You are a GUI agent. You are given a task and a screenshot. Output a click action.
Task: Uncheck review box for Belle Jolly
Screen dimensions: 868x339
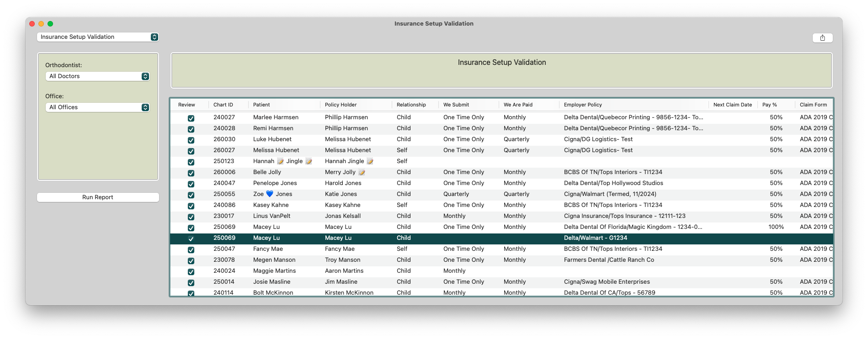tap(191, 173)
